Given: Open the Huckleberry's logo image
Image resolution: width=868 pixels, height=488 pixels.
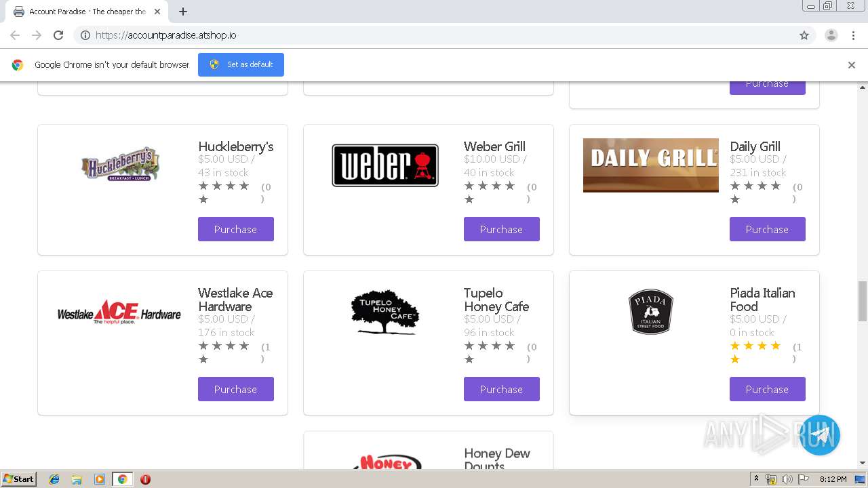Looking at the screenshot, I should (x=120, y=165).
